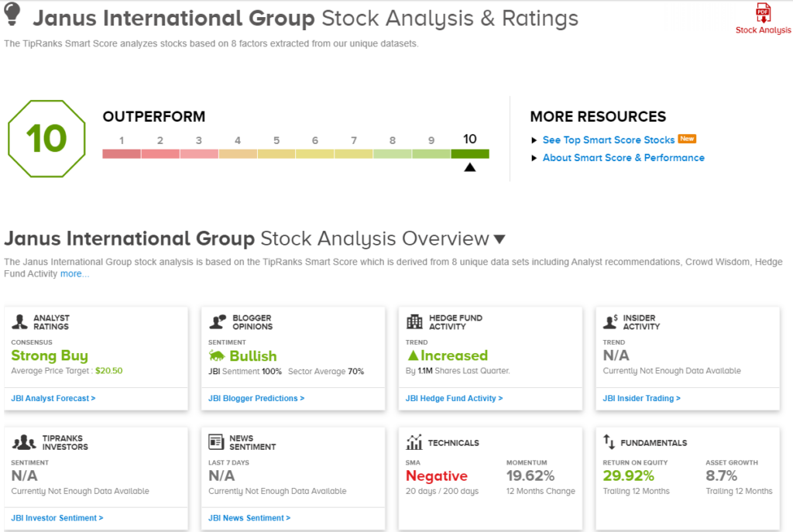Click the News Sentiment newspaper icon
This screenshot has width=793, height=532.
(216, 442)
